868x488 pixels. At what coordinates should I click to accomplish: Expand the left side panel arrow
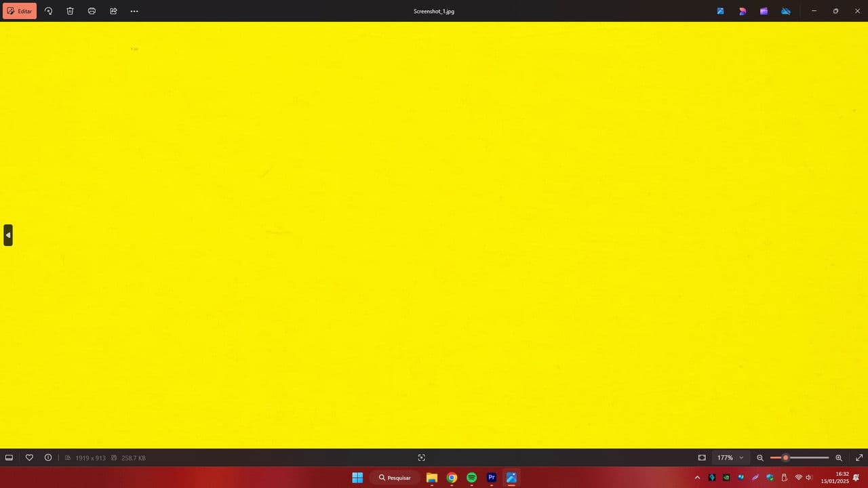pos(8,235)
